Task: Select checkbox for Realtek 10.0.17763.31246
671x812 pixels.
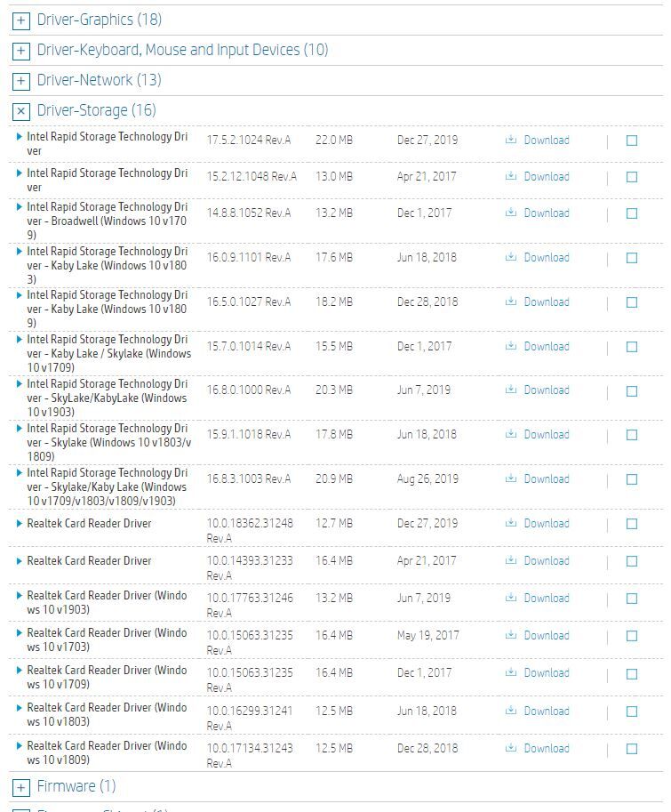Action: (632, 599)
